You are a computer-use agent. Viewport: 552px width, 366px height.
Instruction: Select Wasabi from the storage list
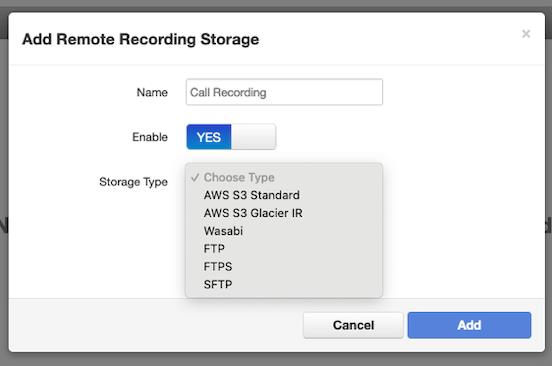click(x=284, y=231)
